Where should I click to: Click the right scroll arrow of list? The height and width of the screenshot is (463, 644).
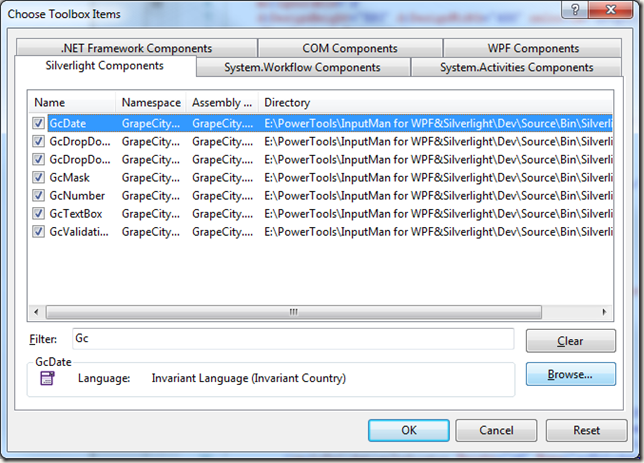click(x=604, y=312)
